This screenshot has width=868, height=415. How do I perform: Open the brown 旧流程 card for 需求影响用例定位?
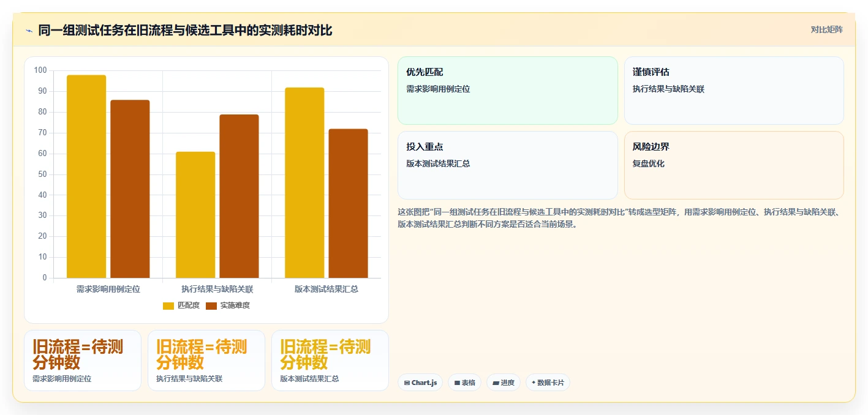pos(83,361)
